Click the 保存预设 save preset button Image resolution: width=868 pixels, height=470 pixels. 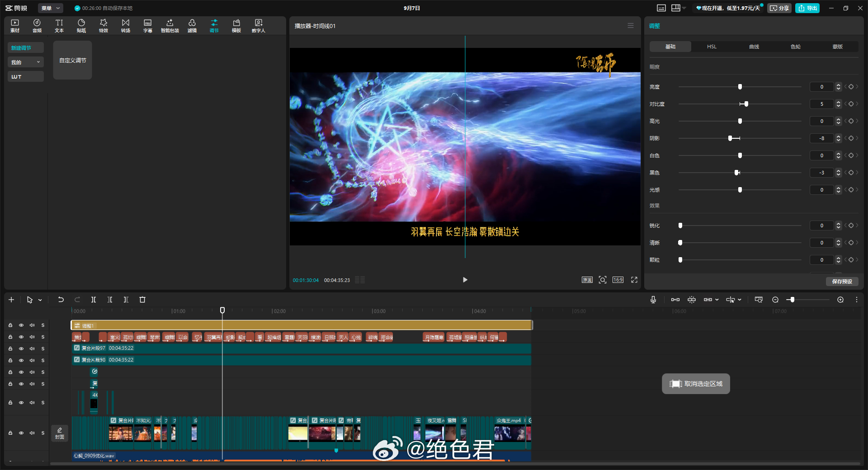pos(842,282)
